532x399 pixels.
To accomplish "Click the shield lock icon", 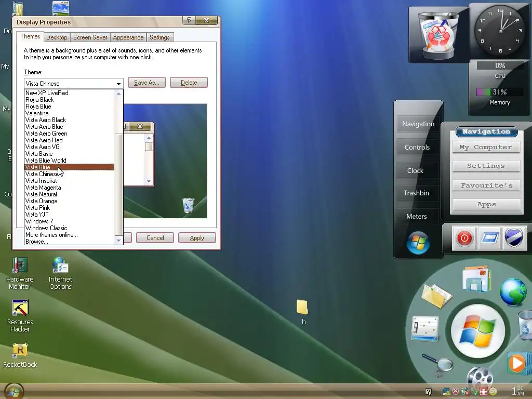I will click(514, 237).
